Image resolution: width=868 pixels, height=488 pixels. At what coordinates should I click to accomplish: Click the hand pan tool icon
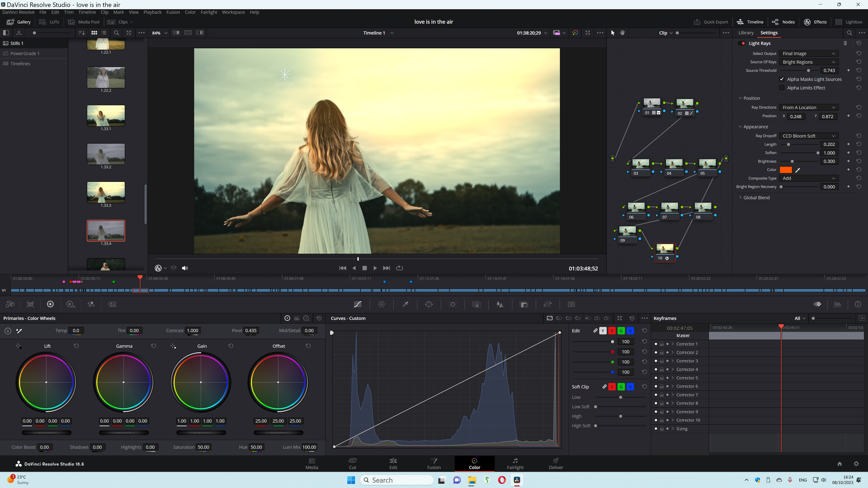click(x=623, y=33)
